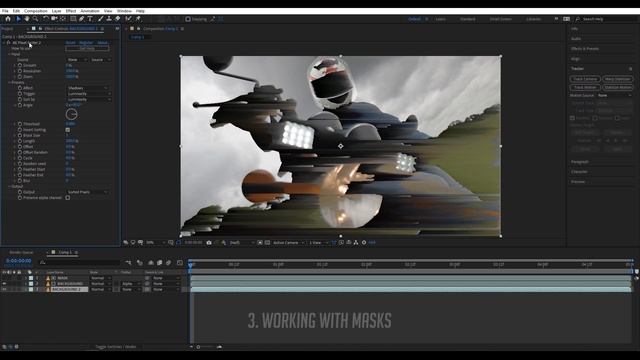
Task: Open the BACKGROUND layer Alpha matte dropdown
Action: [131, 284]
